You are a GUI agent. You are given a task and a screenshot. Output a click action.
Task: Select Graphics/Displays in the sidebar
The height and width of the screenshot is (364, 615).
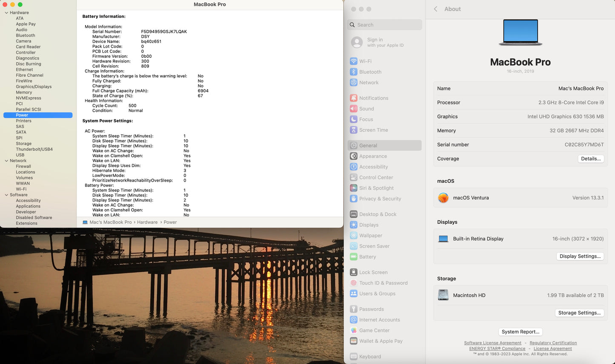[x=34, y=87]
